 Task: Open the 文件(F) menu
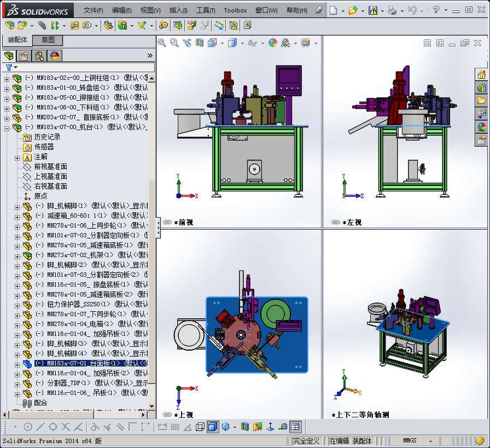coord(93,10)
